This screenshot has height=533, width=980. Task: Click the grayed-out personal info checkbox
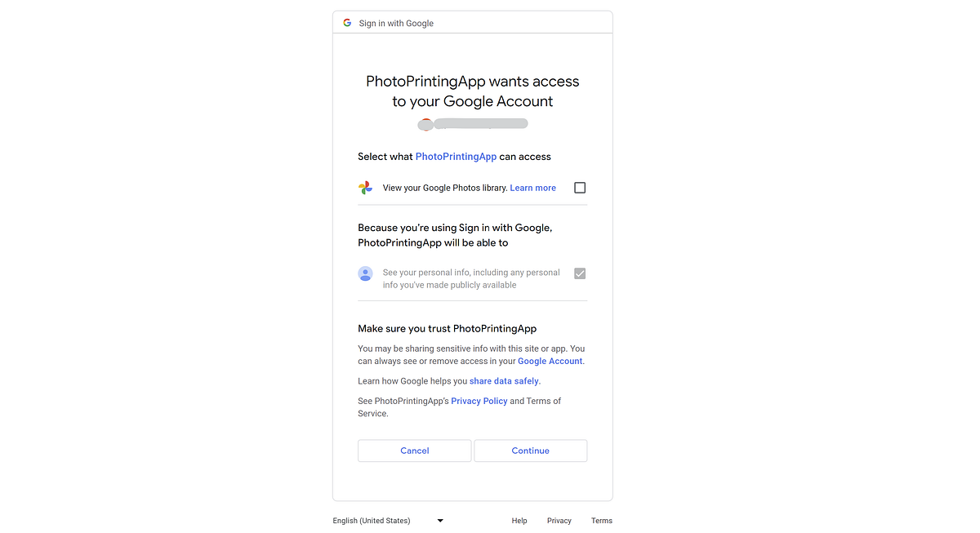point(580,273)
